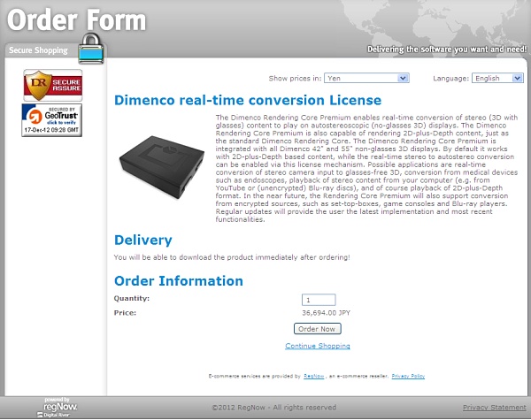The width and height of the screenshot is (531, 420).
Task: Open the Show prices in currency dropdown
Action: click(x=366, y=78)
